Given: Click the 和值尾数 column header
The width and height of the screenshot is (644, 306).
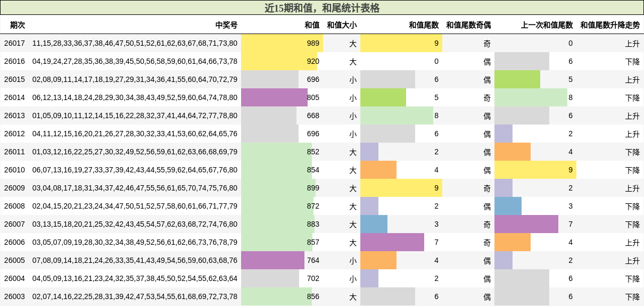Looking at the screenshot, I should point(424,25).
